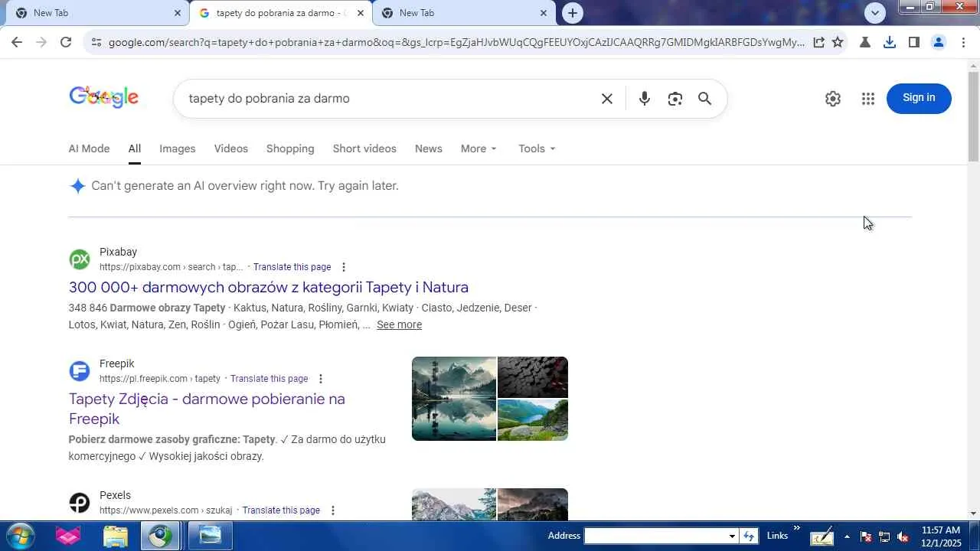
Task: Show Short videos results
Action: 364,148
